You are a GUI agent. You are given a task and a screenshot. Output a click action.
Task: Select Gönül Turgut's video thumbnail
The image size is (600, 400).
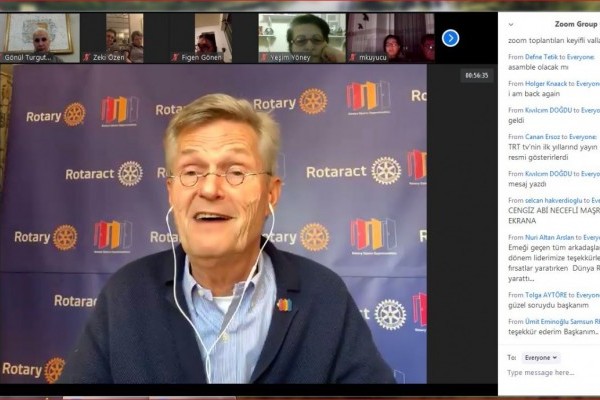click(x=40, y=38)
